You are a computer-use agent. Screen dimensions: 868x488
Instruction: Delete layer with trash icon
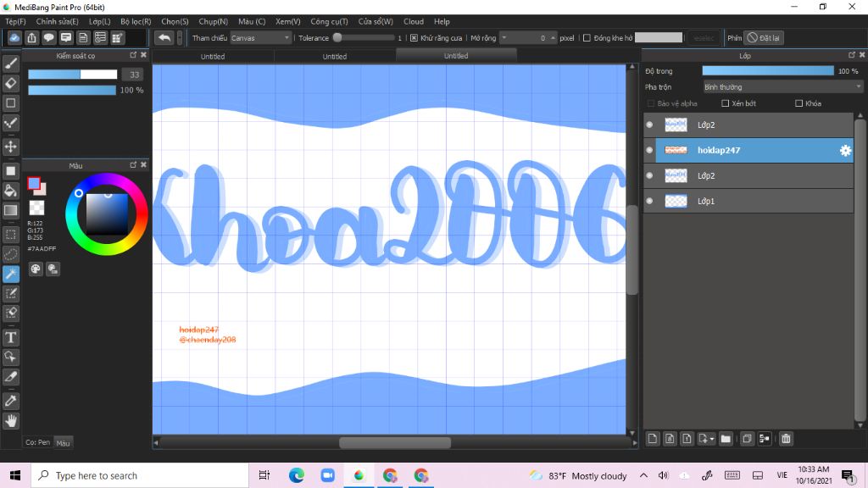tap(786, 439)
